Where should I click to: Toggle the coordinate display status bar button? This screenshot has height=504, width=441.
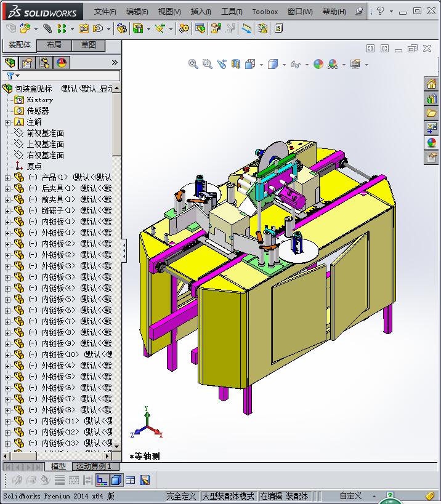click(102, 480)
